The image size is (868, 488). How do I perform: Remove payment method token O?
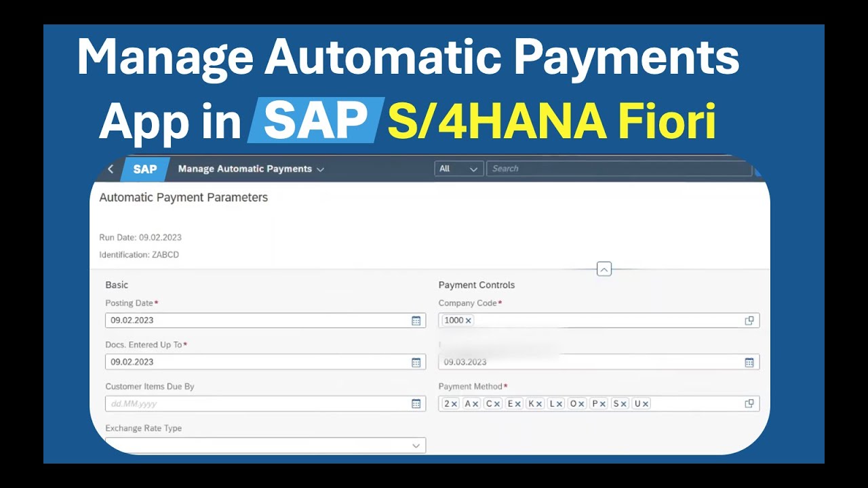tap(581, 404)
